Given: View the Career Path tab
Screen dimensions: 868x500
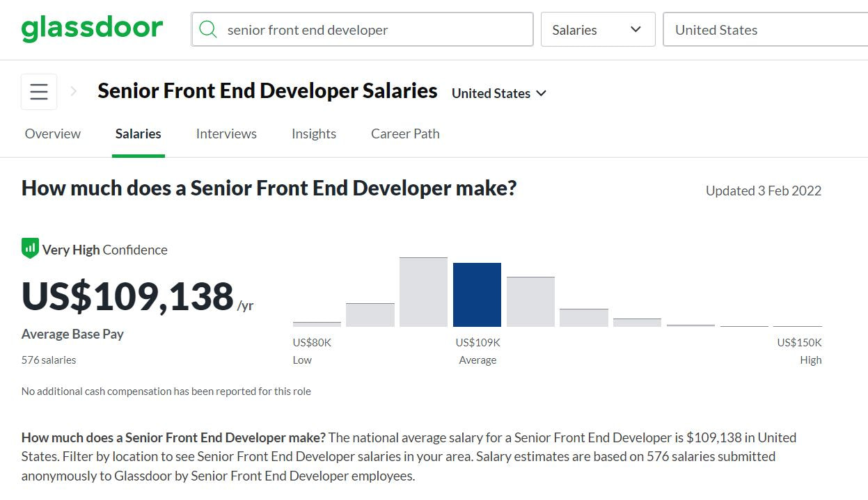Looking at the screenshot, I should click(x=404, y=134).
